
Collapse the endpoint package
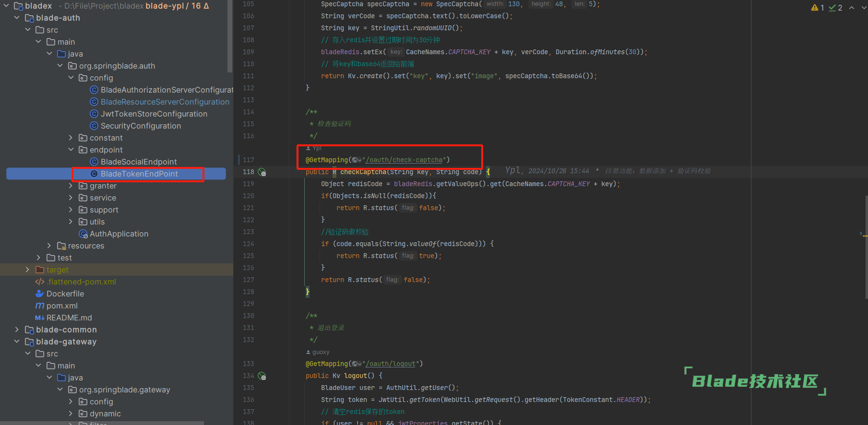coord(71,150)
